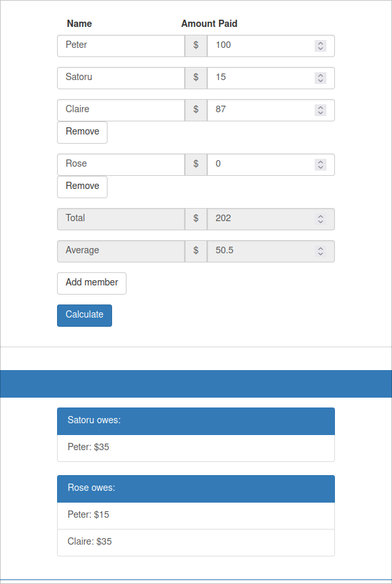Increase Peter's amount with the spinner arrow

pyautogui.click(x=320, y=43)
